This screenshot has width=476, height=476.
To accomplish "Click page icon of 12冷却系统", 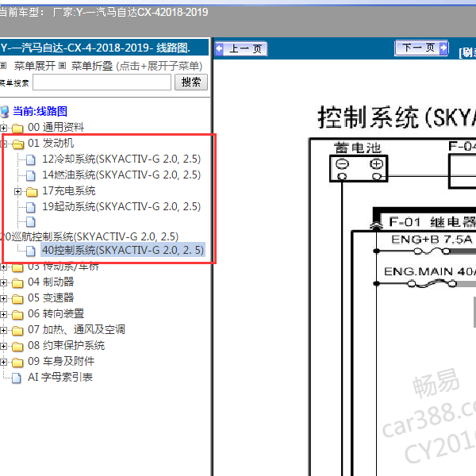I will click(x=31, y=159).
